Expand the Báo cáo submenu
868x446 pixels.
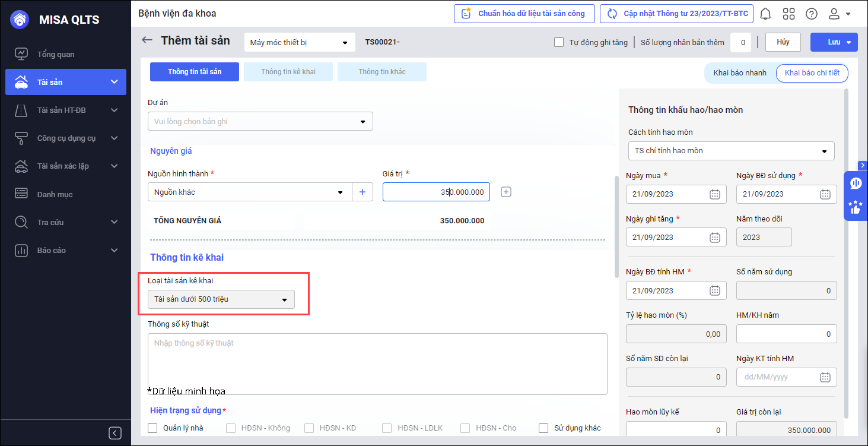pos(115,250)
